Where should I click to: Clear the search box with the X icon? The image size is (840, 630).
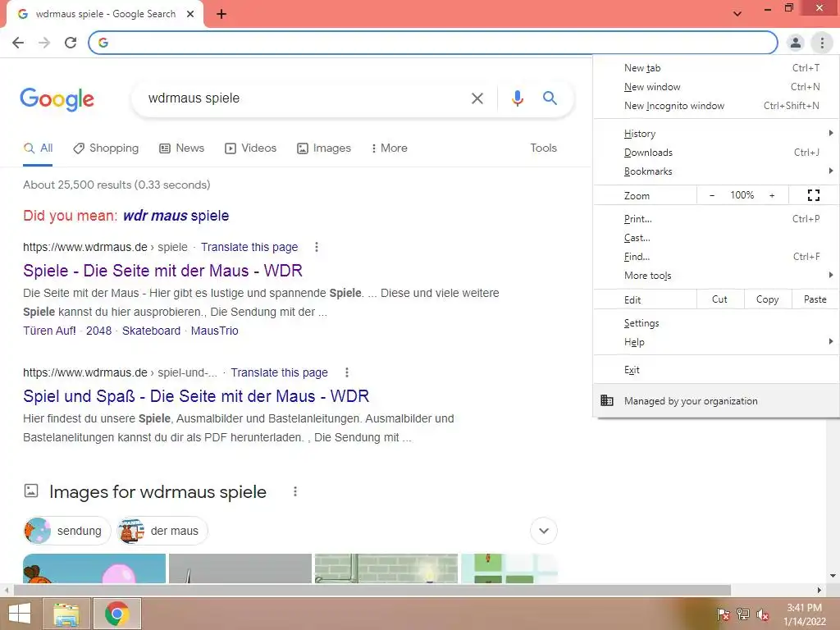477,98
